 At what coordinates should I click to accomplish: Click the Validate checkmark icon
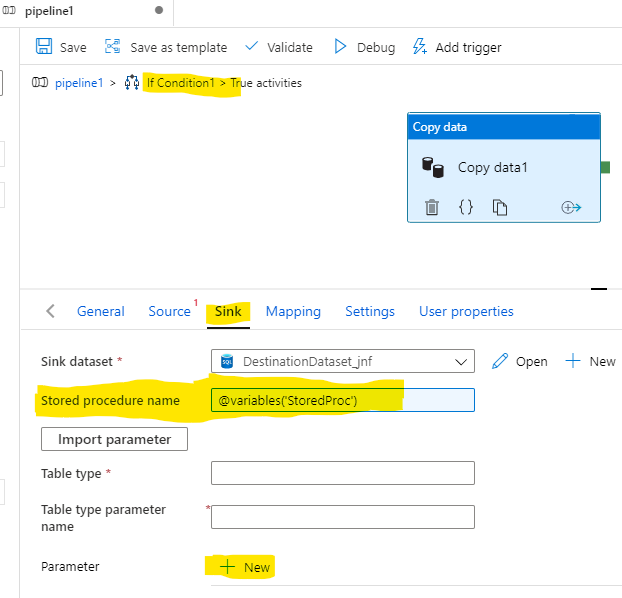pos(251,46)
